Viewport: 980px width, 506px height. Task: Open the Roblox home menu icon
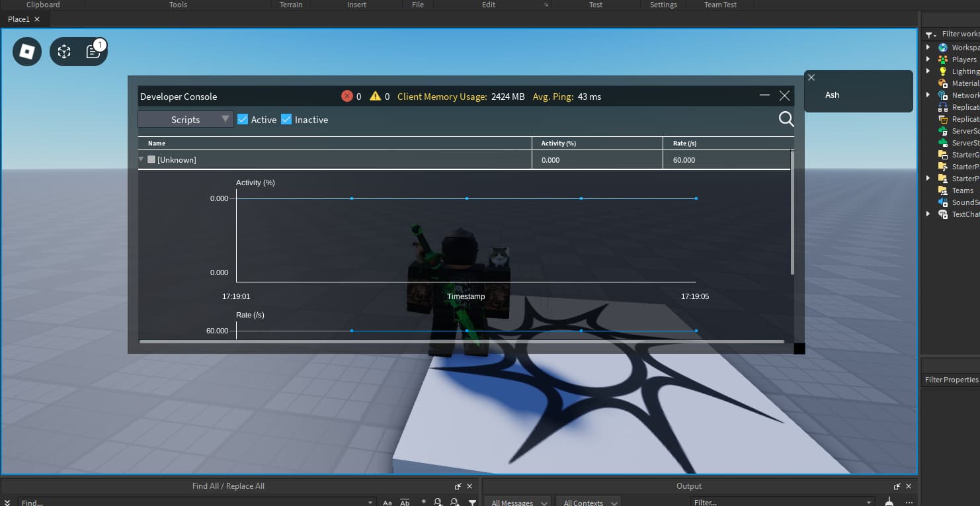[26, 51]
